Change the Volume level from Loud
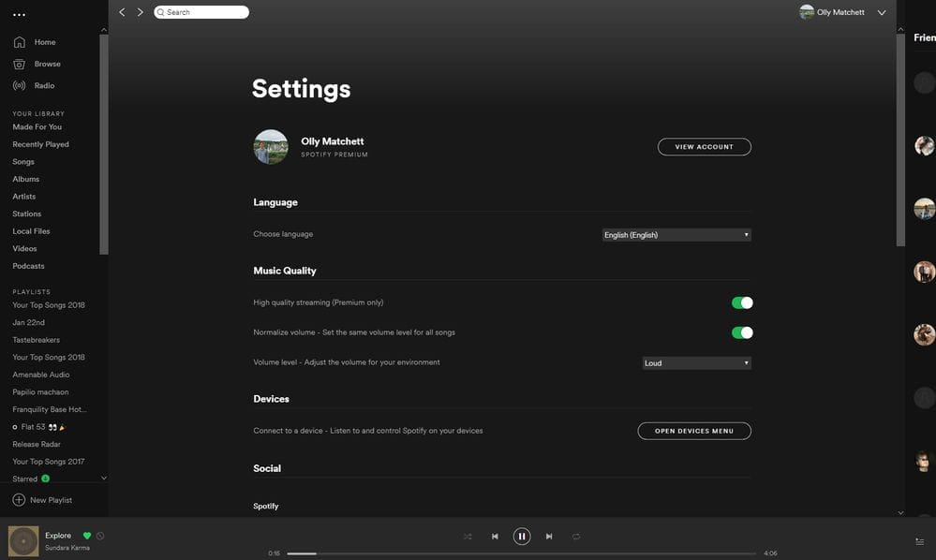The width and height of the screenshot is (936, 560). point(695,362)
